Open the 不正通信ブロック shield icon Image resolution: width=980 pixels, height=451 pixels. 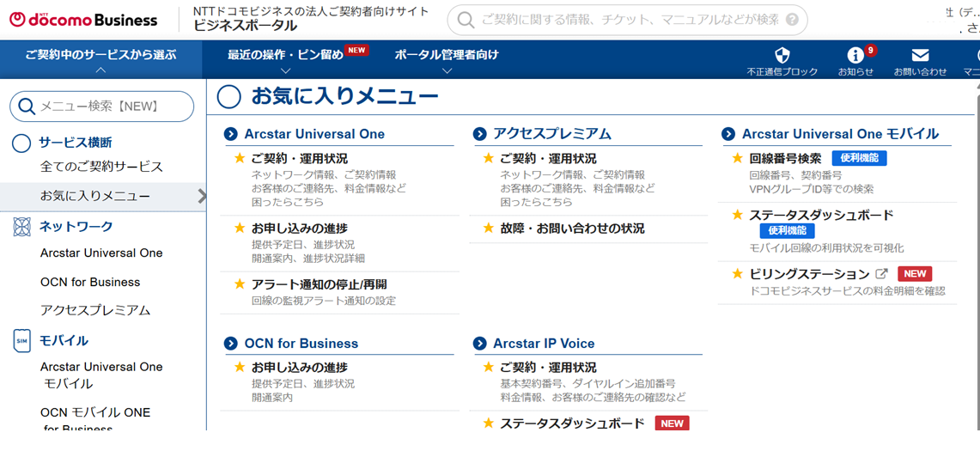click(x=782, y=56)
